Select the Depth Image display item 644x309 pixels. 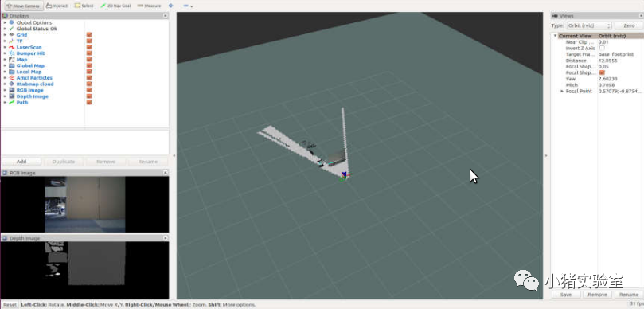32,96
